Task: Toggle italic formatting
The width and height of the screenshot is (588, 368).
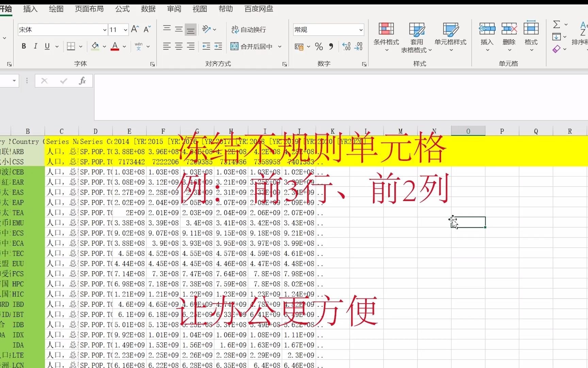Action: pyautogui.click(x=35, y=46)
